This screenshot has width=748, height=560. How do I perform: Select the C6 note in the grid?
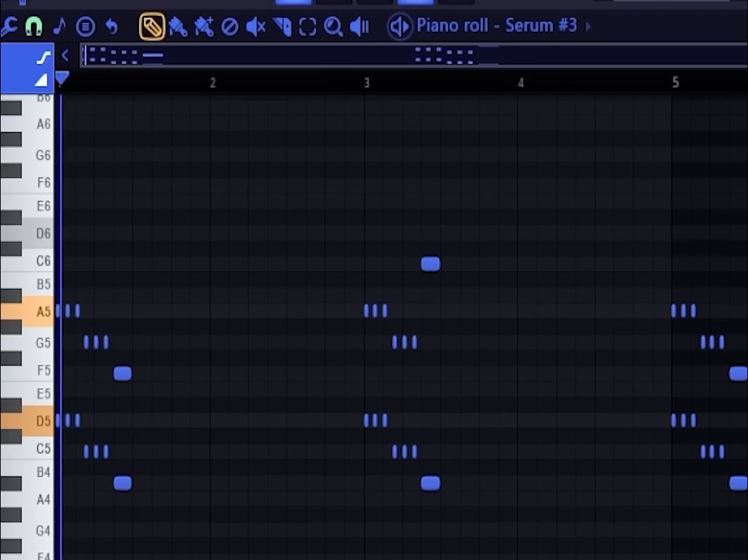pos(430,263)
